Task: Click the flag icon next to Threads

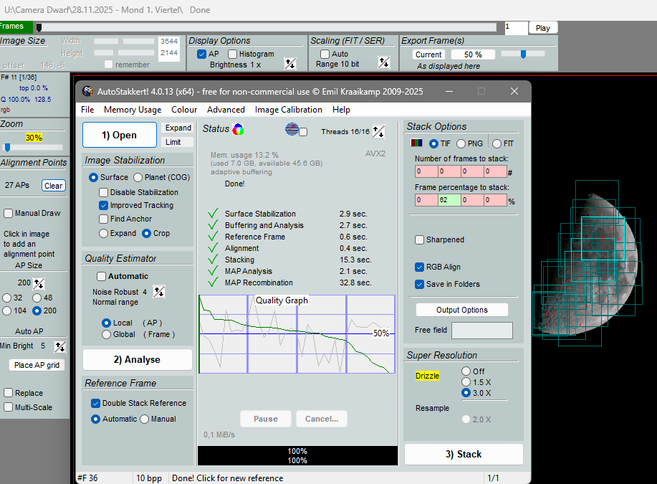Action: 293,129
